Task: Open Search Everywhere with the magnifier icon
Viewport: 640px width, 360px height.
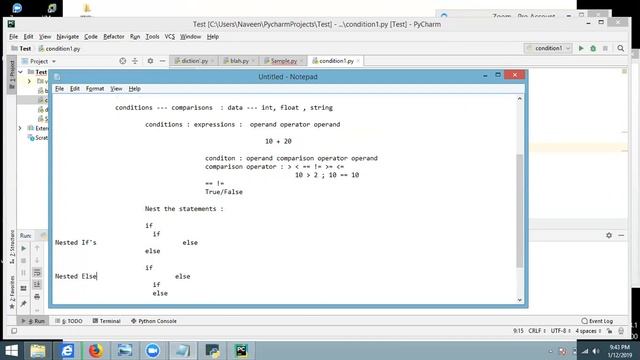Action: click(620, 48)
